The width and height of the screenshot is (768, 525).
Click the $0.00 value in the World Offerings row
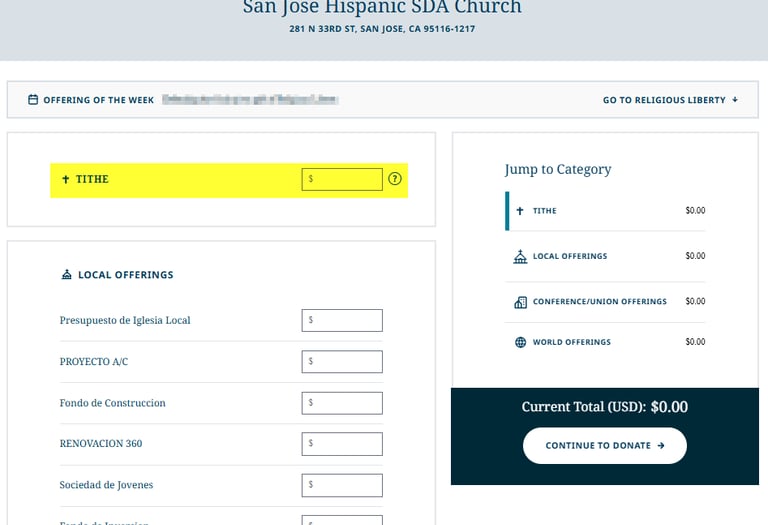pyautogui.click(x=695, y=342)
